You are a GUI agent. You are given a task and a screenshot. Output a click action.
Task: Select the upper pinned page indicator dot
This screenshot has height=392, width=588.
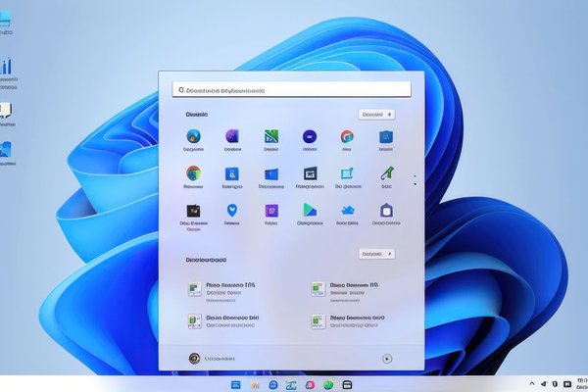click(x=415, y=175)
